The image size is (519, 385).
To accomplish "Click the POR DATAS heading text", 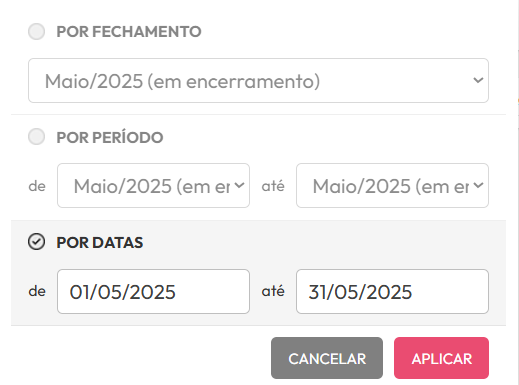I will (100, 242).
